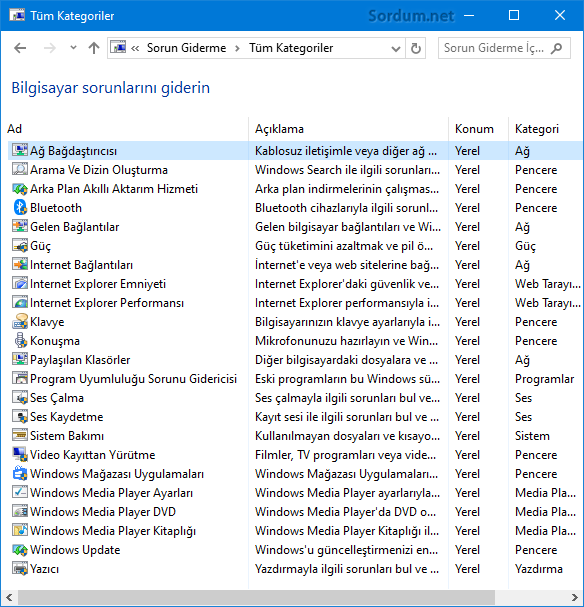Go up one folder level

94,48
